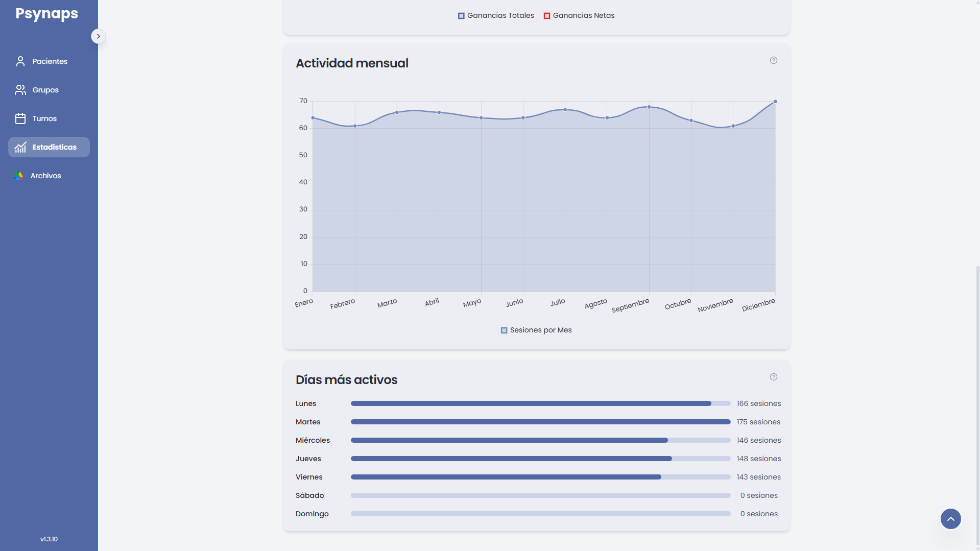The width and height of the screenshot is (980, 551).
Task: Click the Estadísticas chart icon
Action: click(20, 147)
